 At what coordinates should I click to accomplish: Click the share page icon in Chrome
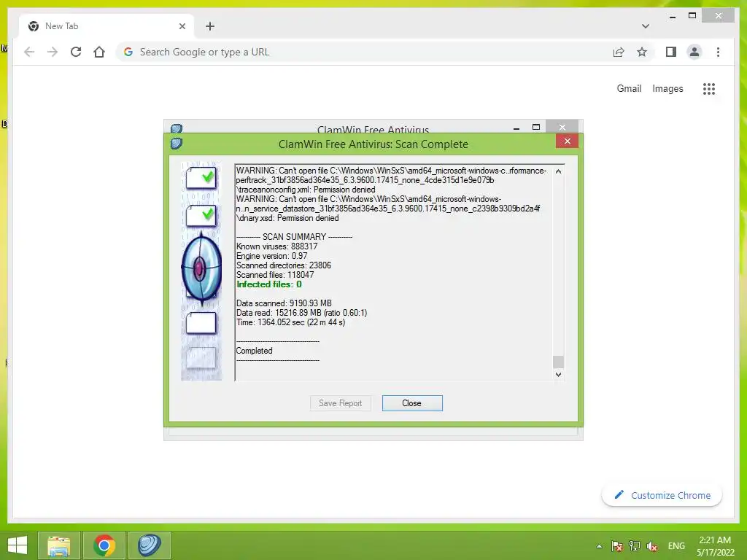point(619,52)
